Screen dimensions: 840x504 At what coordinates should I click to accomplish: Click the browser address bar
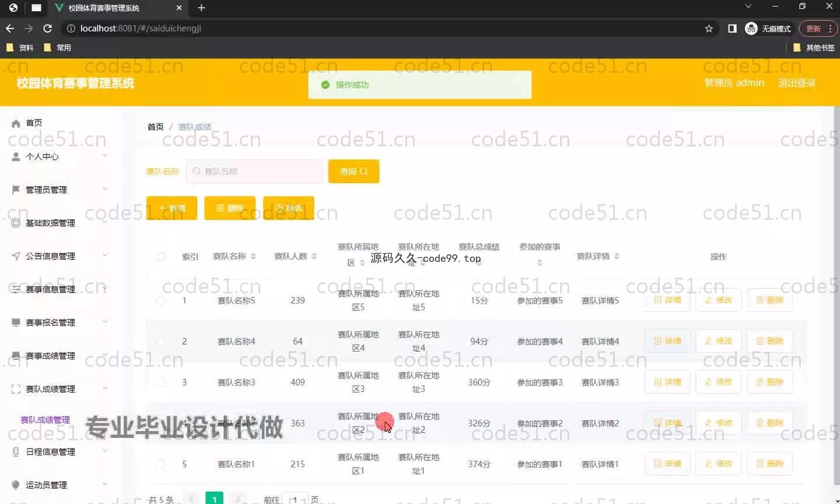click(x=385, y=29)
